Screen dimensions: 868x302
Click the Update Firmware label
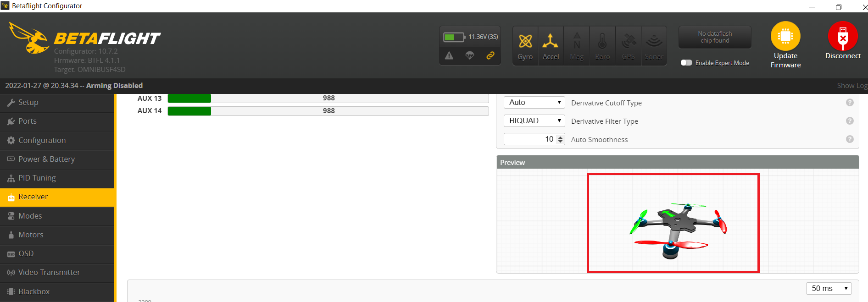point(785,60)
